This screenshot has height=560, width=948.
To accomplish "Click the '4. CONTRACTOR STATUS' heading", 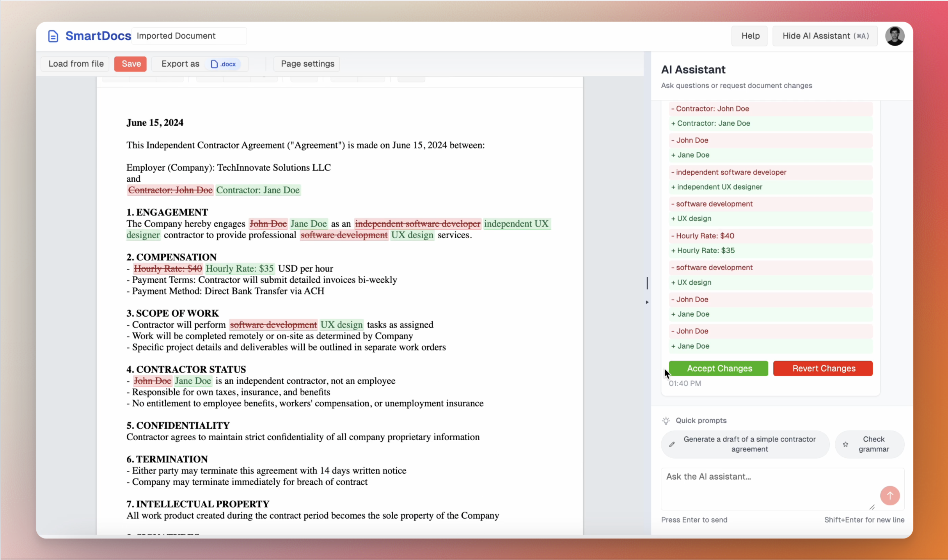I will (x=186, y=369).
